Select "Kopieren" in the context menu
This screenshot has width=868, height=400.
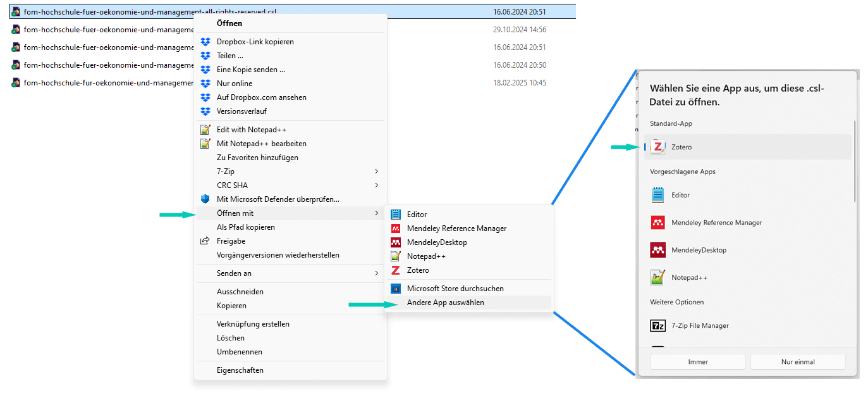[x=231, y=306]
